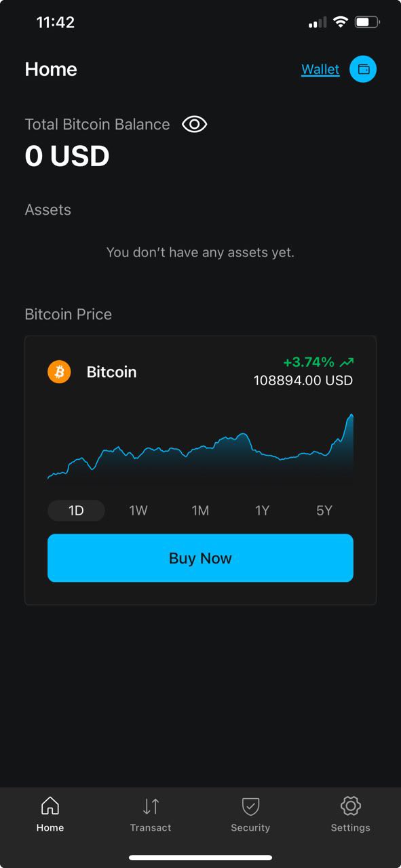401x868 pixels.
Task: Switch chart range to 1W
Action: 138,511
